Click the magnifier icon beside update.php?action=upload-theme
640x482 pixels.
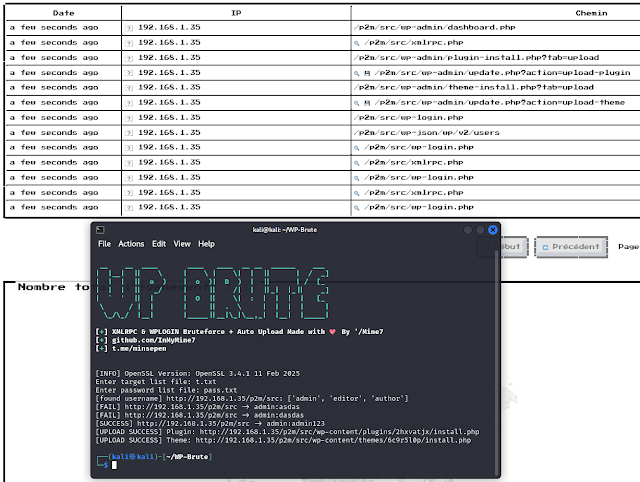tap(356, 103)
